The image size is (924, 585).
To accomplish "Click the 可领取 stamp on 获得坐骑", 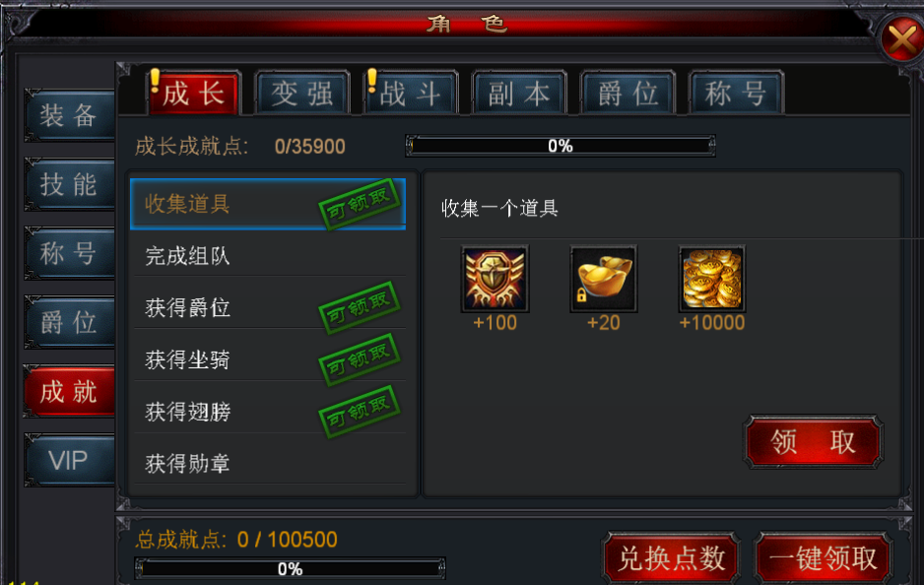I will click(359, 359).
